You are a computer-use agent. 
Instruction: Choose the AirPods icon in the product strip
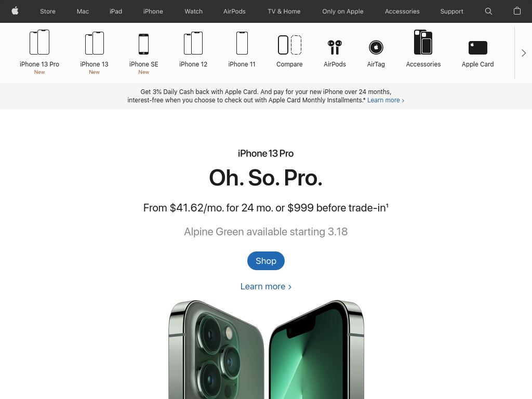[335, 47]
